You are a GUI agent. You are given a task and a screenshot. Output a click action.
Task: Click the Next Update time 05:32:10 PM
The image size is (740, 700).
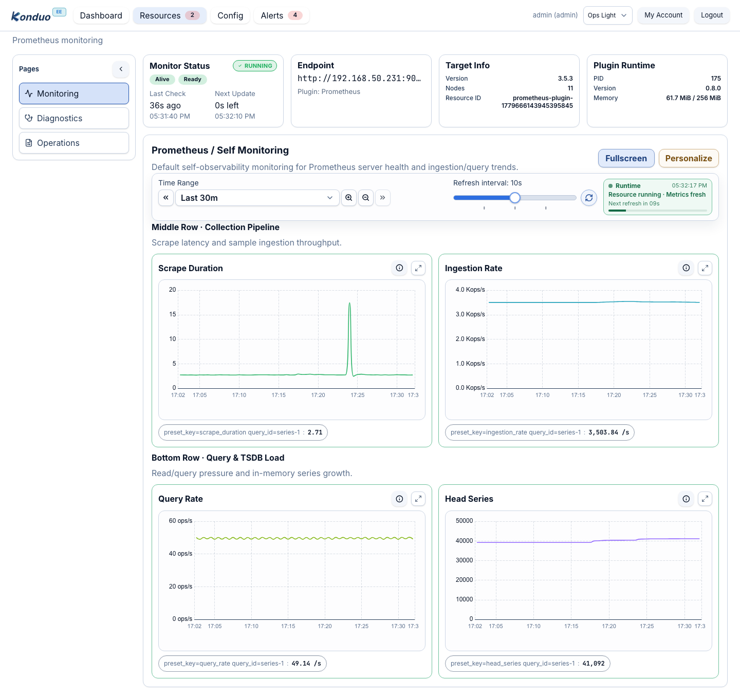(235, 117)
